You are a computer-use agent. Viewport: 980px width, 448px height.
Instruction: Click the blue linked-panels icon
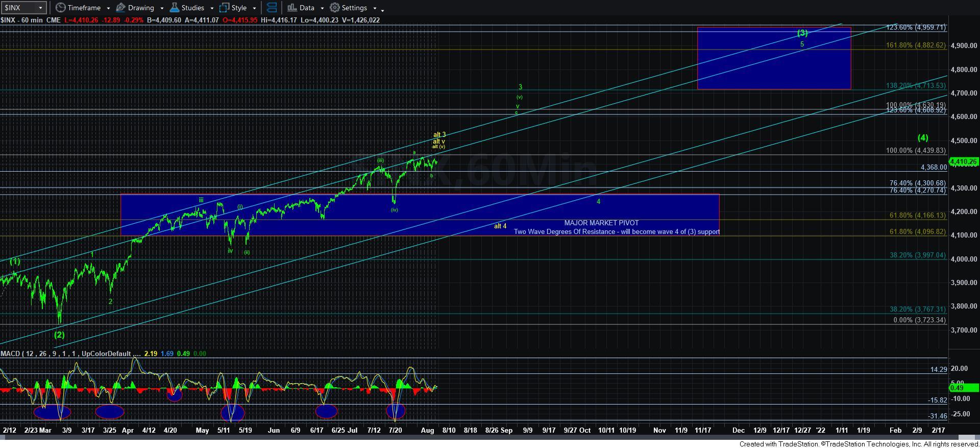click(272, 8)
